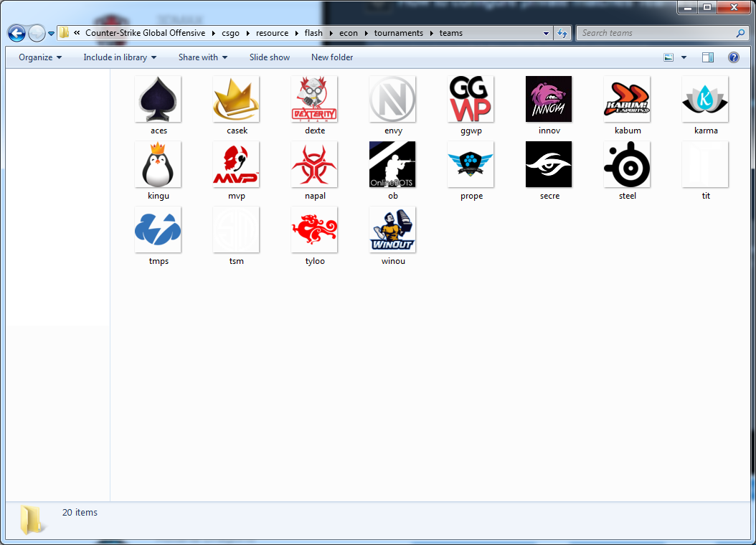
Task: Open the Include in library menu
Action: pyautogui.click(x=120, y=57)
